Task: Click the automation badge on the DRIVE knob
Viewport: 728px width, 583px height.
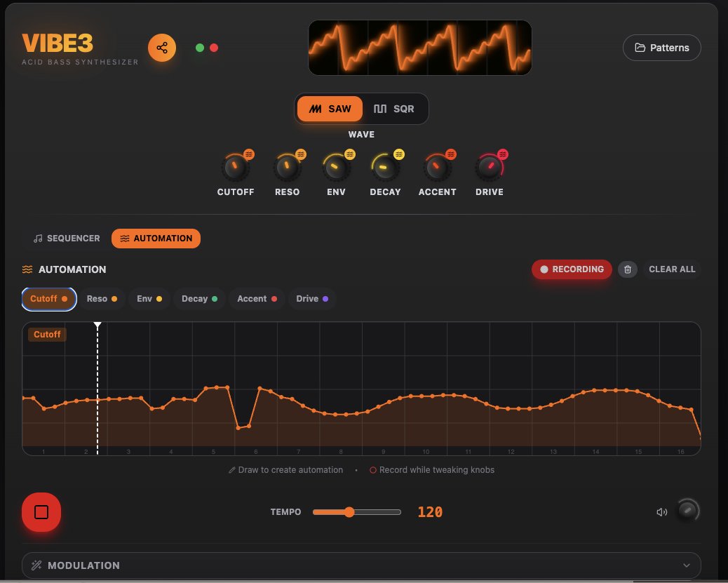Action: pyautogui.click(x=503, y=154)
